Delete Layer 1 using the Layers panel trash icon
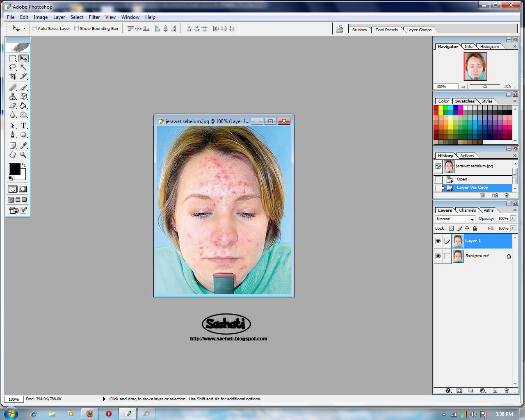 (x=507, y=390)
